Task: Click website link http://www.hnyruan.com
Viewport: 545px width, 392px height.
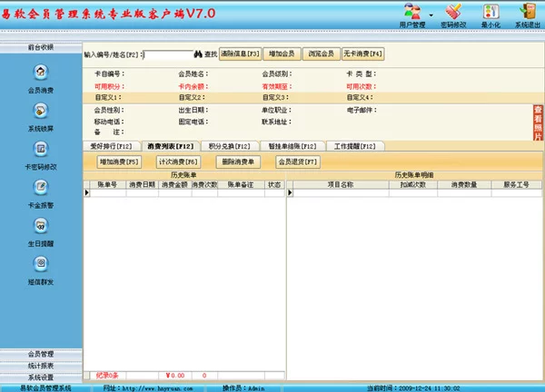Action: click(x=157, y=388)
